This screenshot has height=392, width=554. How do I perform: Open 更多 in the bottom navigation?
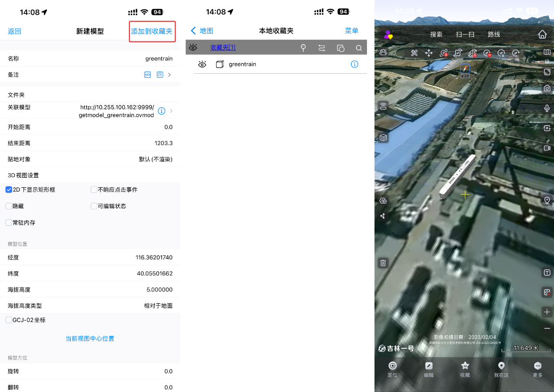(x=537, y=369)
